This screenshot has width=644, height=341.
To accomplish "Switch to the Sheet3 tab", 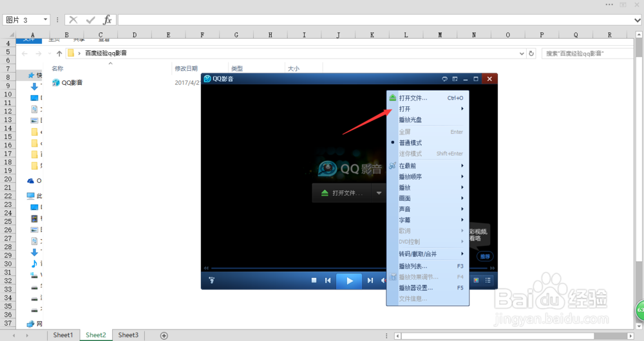I will point(128,335).
